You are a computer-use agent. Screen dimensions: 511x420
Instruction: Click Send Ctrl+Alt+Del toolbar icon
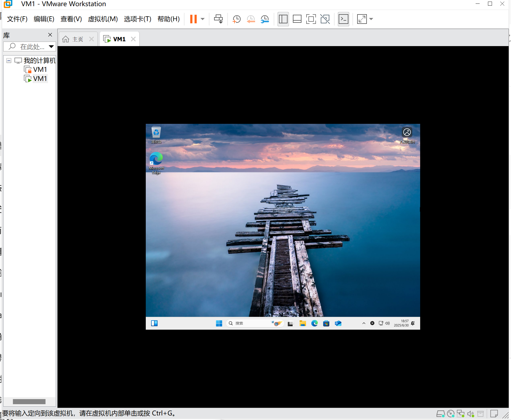pos(218,19)
